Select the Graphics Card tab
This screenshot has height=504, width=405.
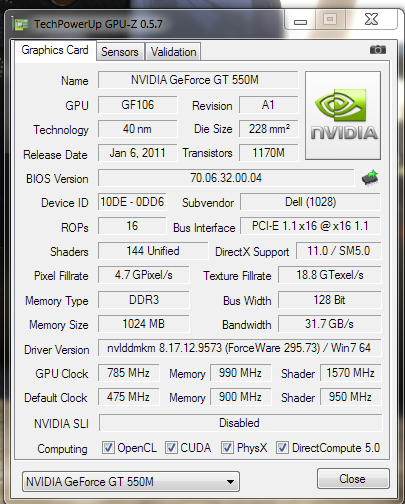pyautogui.click(x=55, y=50)
